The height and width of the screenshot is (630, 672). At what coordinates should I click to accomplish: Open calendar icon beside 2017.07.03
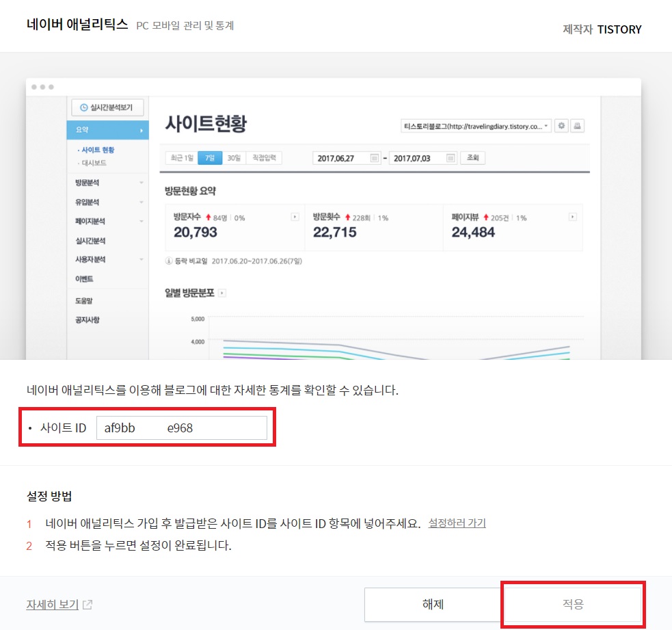click(x=451, y=158)
